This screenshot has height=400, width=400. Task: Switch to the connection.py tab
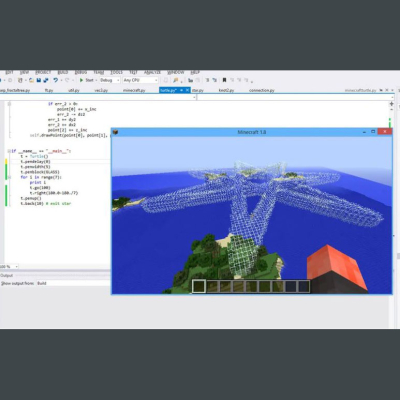pos(262,90)
